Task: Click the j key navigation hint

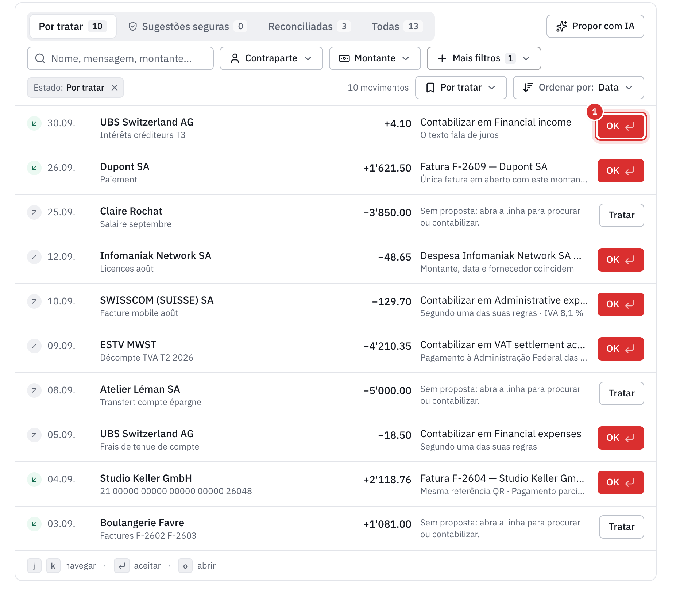Action: point(34,566)
